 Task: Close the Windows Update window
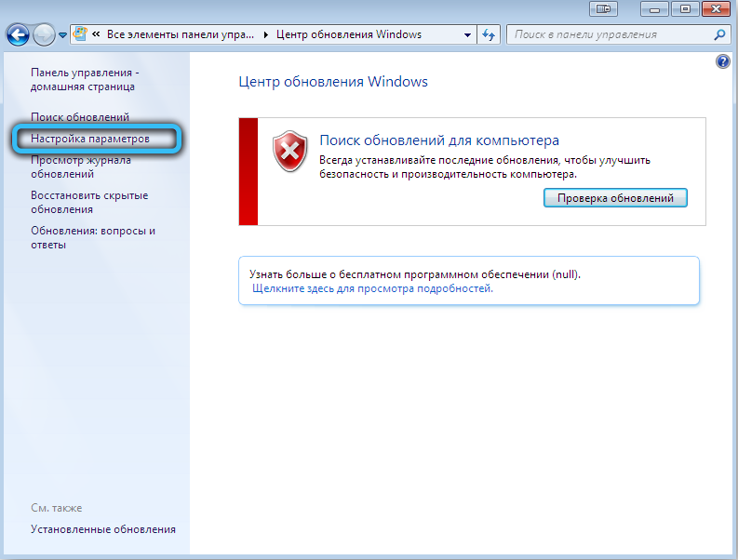coord(716,9)
